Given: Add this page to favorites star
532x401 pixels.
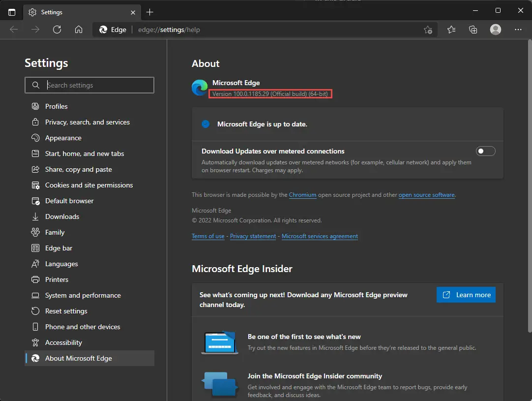Looking at the screenshot, I should (x=428, y=30).
